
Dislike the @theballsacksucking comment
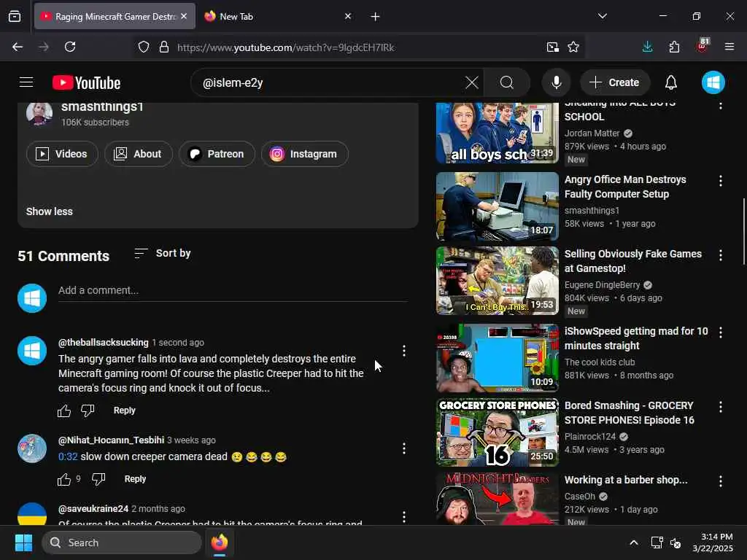tap(88, 411)
